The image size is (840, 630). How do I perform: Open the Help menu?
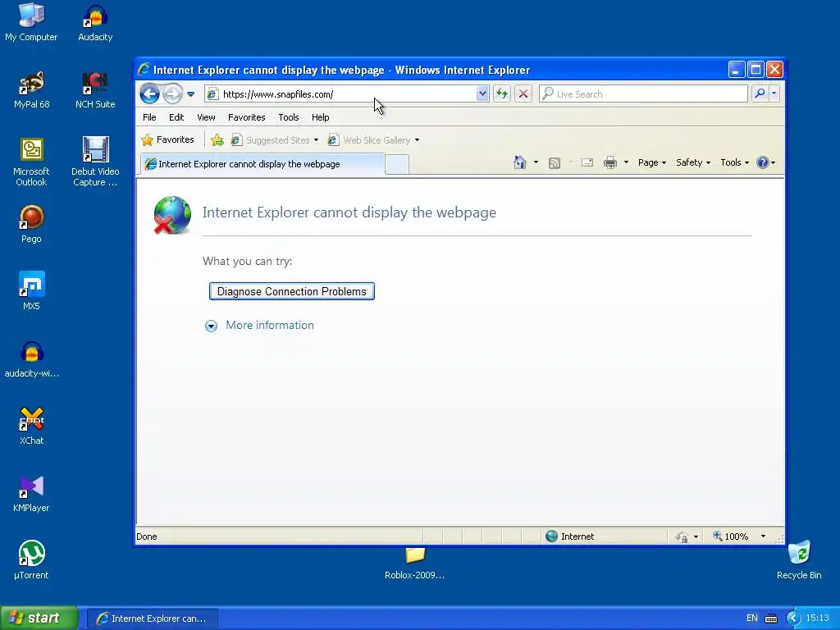click(321, 117)
